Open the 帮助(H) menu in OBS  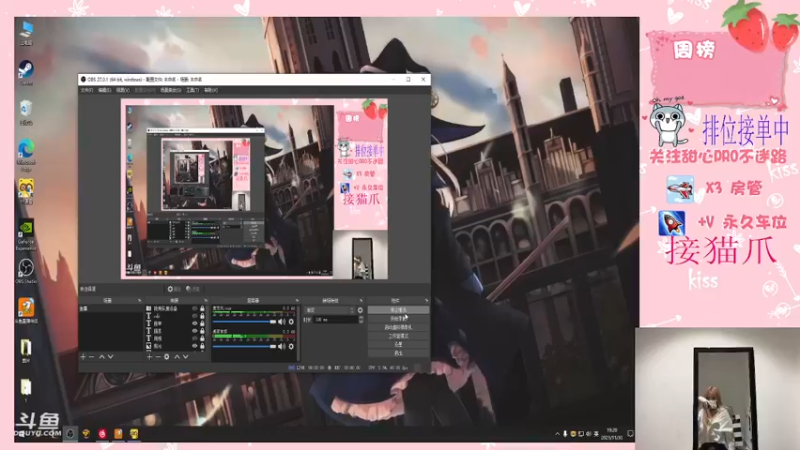211,90
